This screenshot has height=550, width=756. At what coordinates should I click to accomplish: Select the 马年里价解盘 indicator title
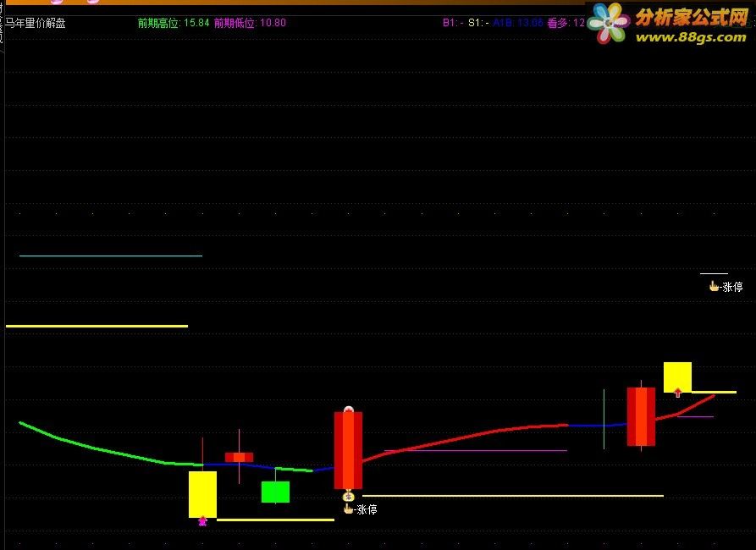[35, 23]
